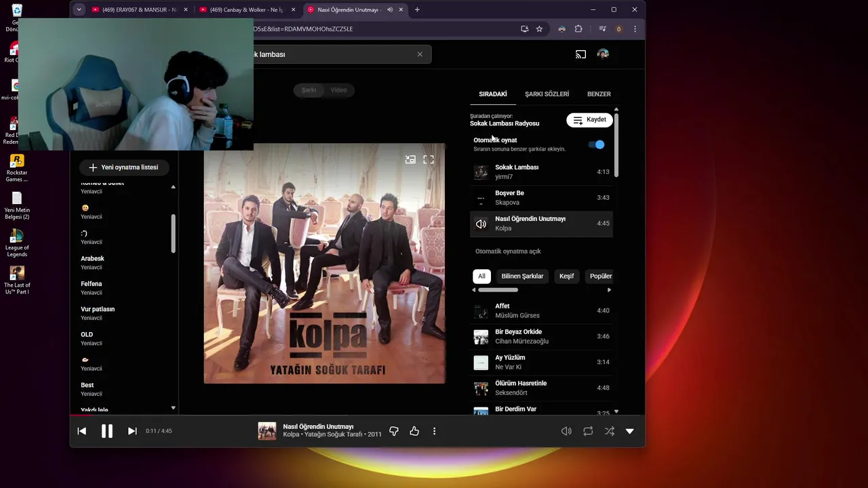Select the Popüler filter chip
868x488 pixels.
coord(599,277)
